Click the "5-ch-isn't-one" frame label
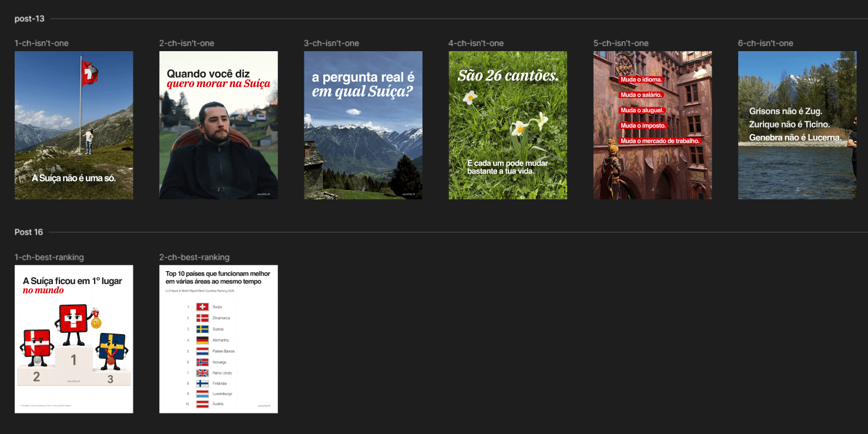The height and width of the screenshot is (434, 868). click(x=621, y=43)
